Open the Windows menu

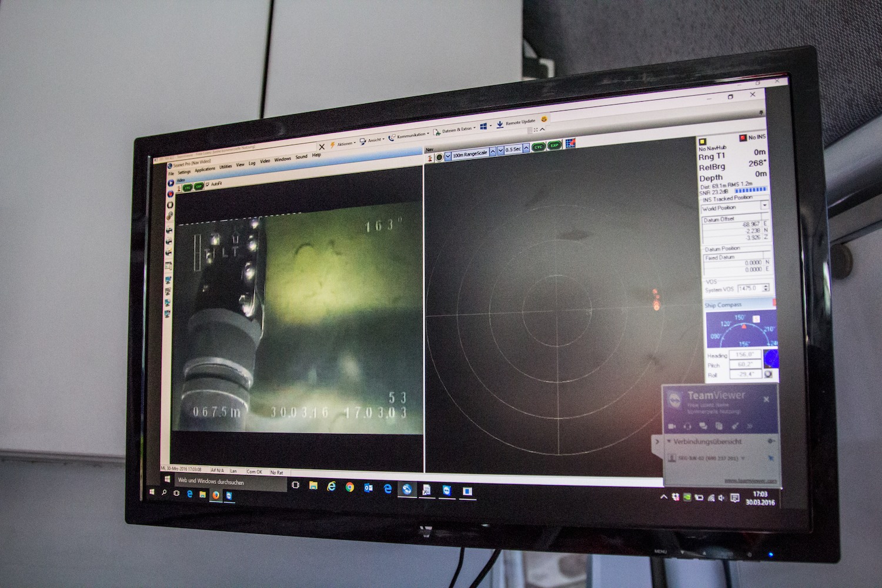[283, 159]
